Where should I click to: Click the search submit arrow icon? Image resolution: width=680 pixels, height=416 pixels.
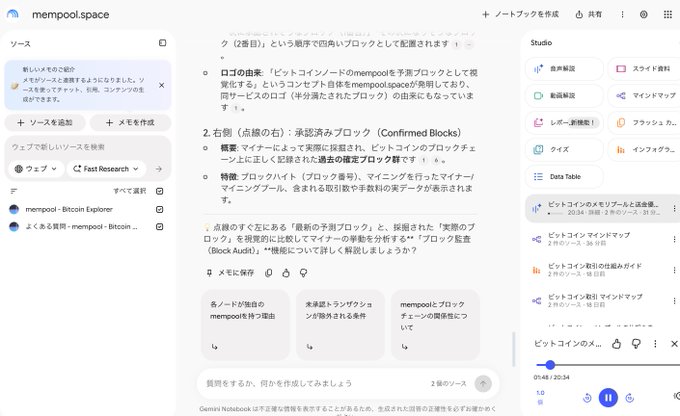click(x=159, y=169)
